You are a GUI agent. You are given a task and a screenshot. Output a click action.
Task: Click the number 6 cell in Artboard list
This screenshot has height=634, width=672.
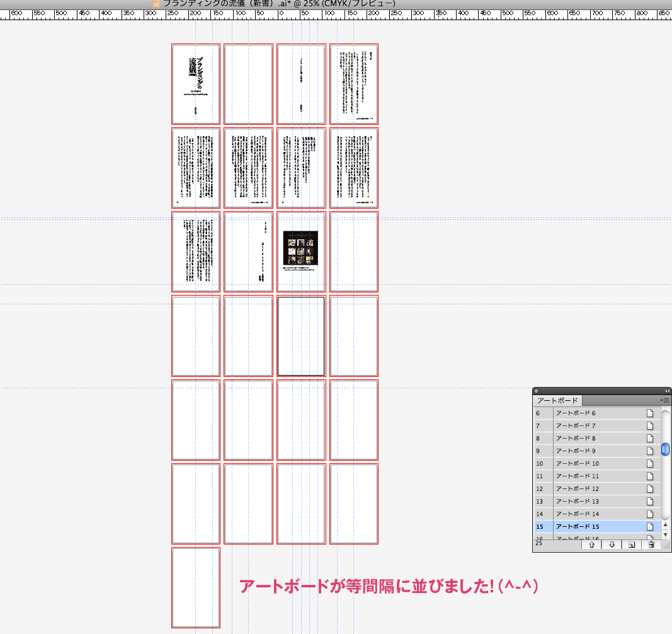pyautogui.click(x=544, y=413)
